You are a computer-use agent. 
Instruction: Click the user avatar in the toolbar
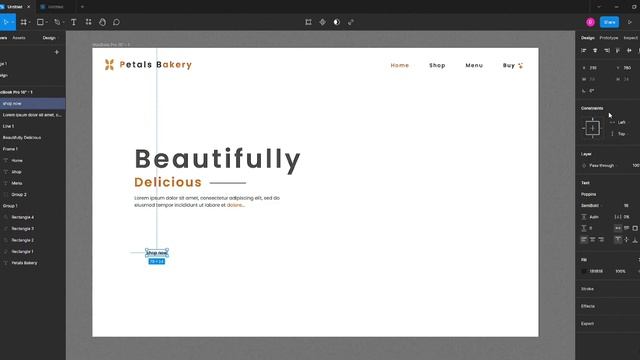click(590, 22)
